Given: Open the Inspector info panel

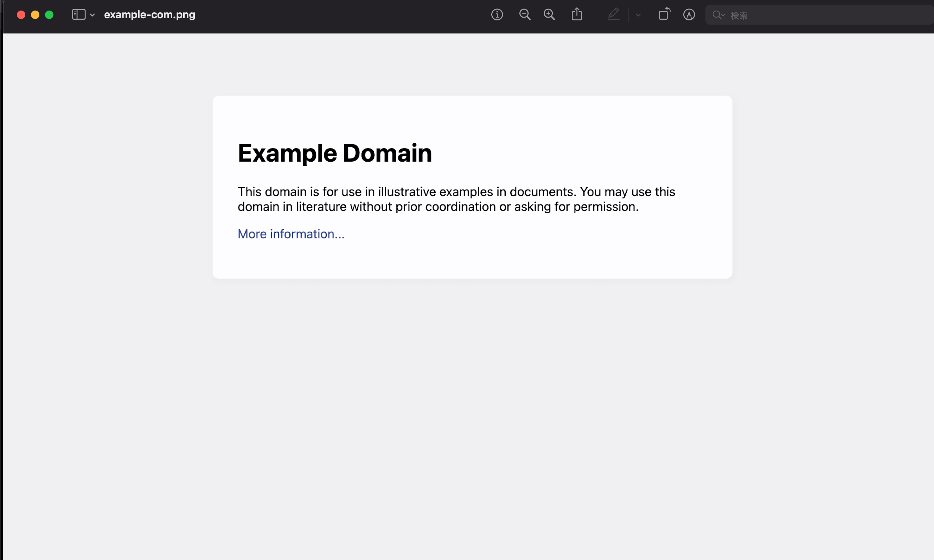Looking at the screenshot, I should pos(497,15).
